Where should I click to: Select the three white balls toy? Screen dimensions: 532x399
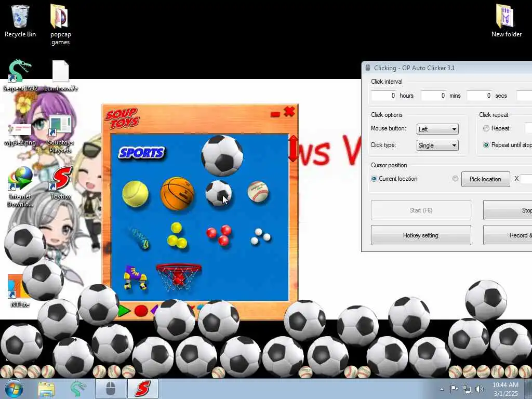coord(260,236)
